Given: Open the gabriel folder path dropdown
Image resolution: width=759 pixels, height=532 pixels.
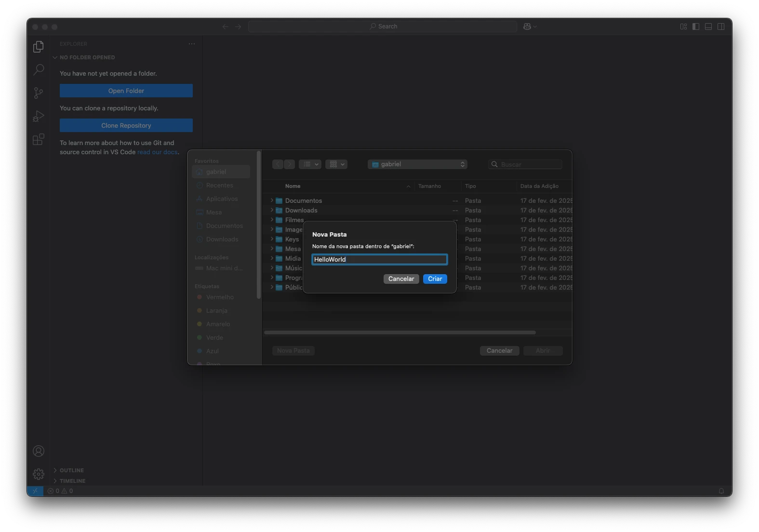Looking at the screenshot, I should pyautogui.click(x=418, y=164).
